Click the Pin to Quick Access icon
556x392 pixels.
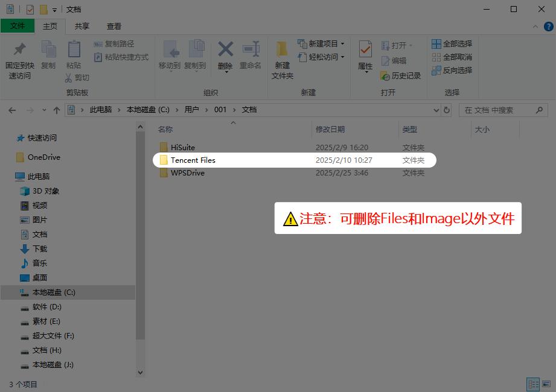19,54
